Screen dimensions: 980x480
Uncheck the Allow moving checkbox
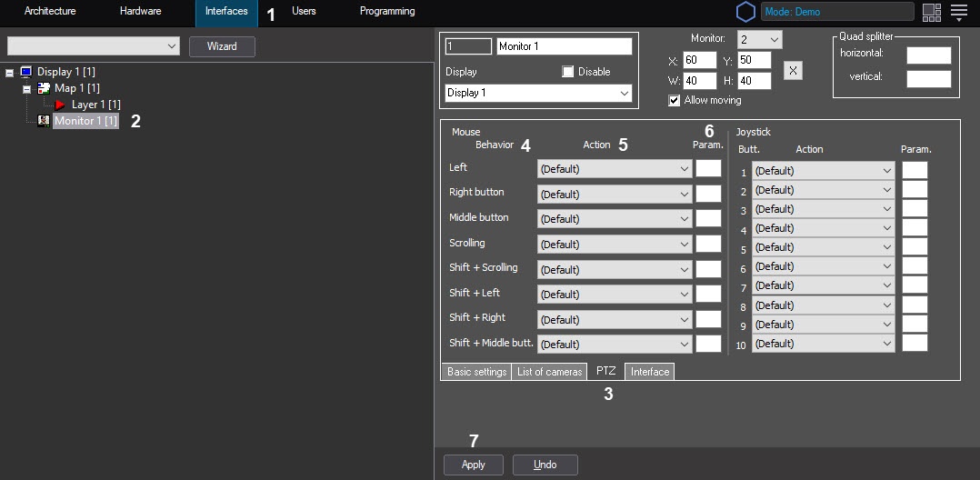click(x=674, y=101)
